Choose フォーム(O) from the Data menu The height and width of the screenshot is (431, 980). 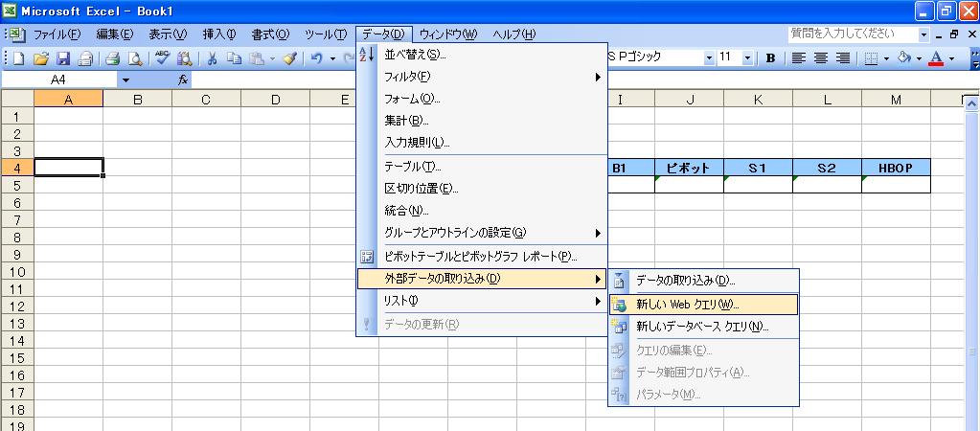(x=482, y=99)
